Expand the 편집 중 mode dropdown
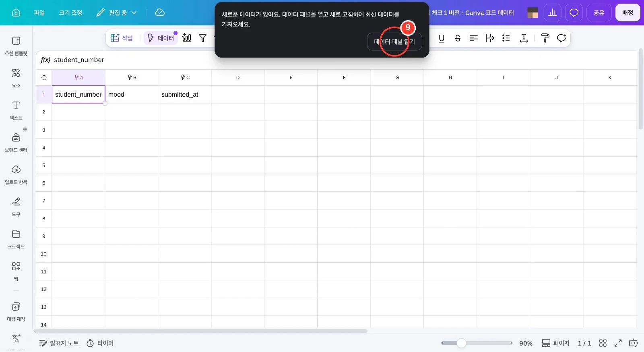This screenshot has width=644, height=352. tap(117, 12)
